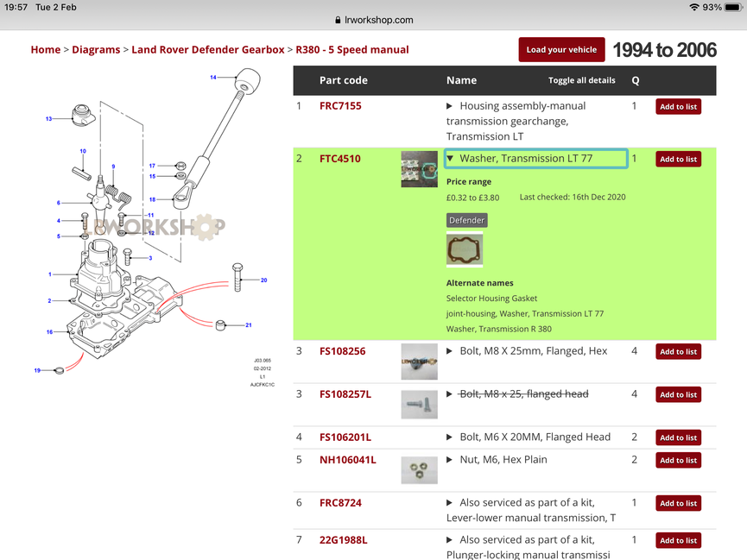This screenshot has width=747, height=560.
Task: Open part code FRC7155
Action: (x=340, y=106)
